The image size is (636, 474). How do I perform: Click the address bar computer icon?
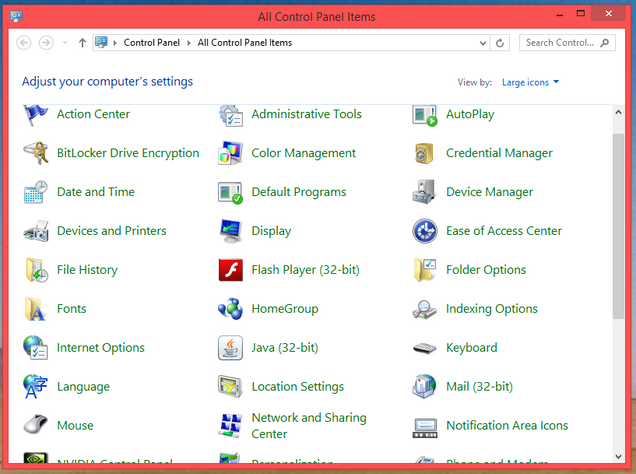(101, 42)
